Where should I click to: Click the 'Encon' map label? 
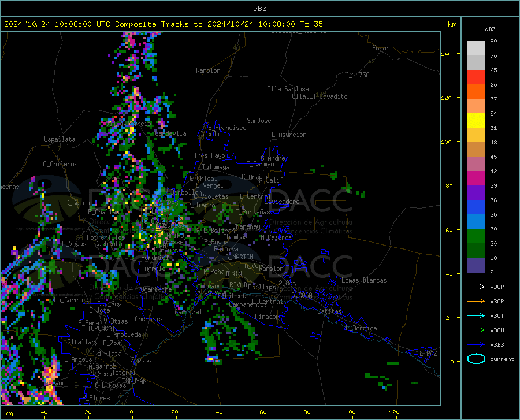coord(381,48)
